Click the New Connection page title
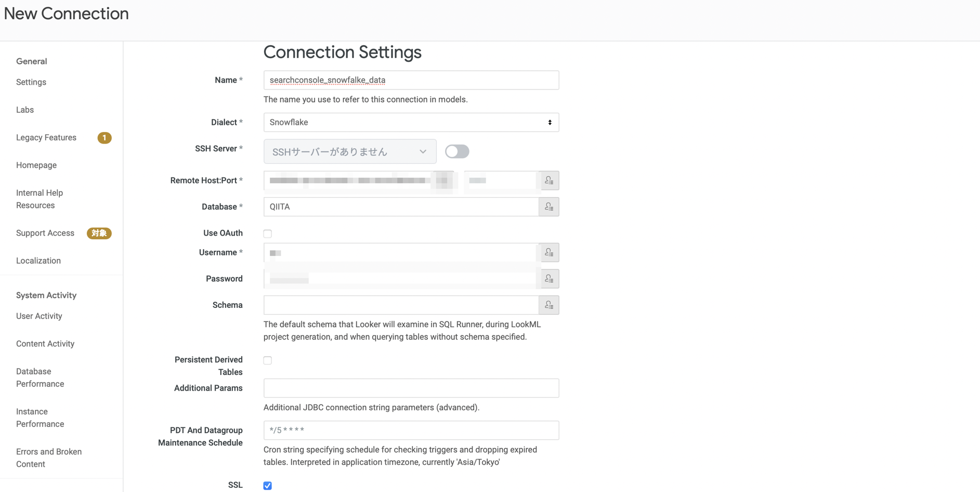Viewport: 980px width, 492px height. point(67,14)
